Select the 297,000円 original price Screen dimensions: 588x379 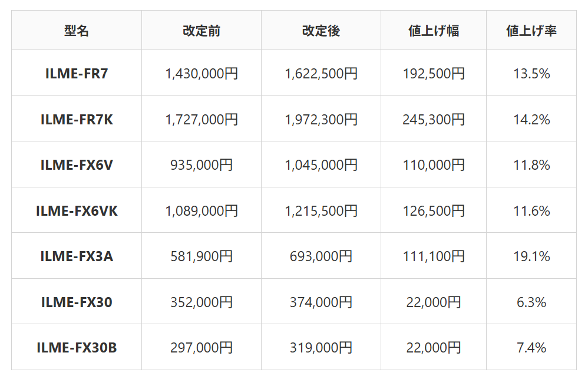201,348
